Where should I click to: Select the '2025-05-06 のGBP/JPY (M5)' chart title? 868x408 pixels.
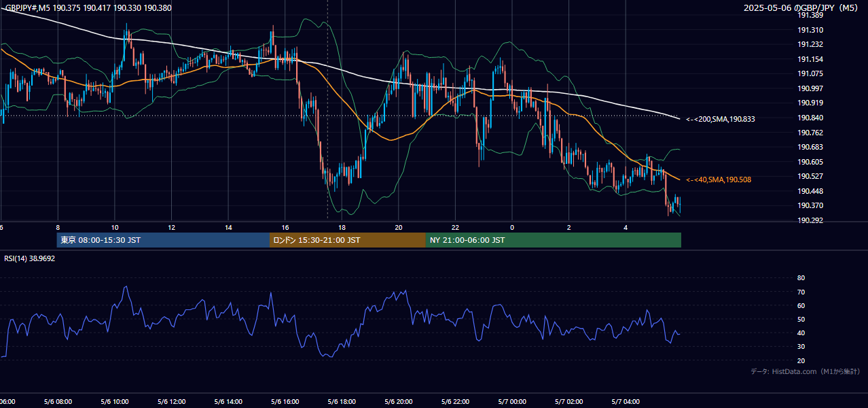tap(801, 8)
